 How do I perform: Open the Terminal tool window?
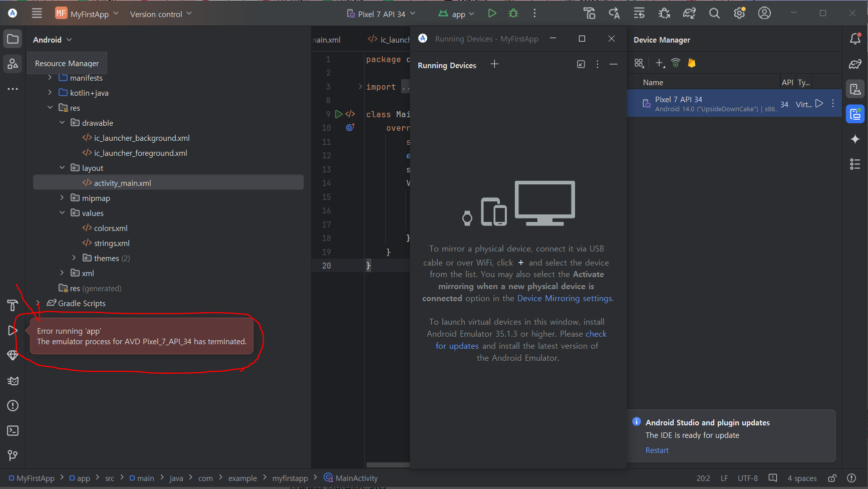coord(13,431)
